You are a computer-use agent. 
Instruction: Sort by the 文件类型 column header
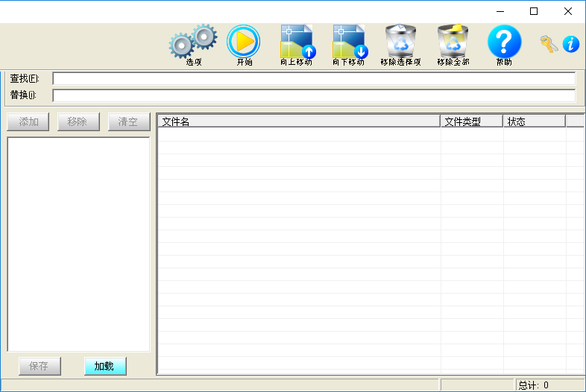coord(472,121)
